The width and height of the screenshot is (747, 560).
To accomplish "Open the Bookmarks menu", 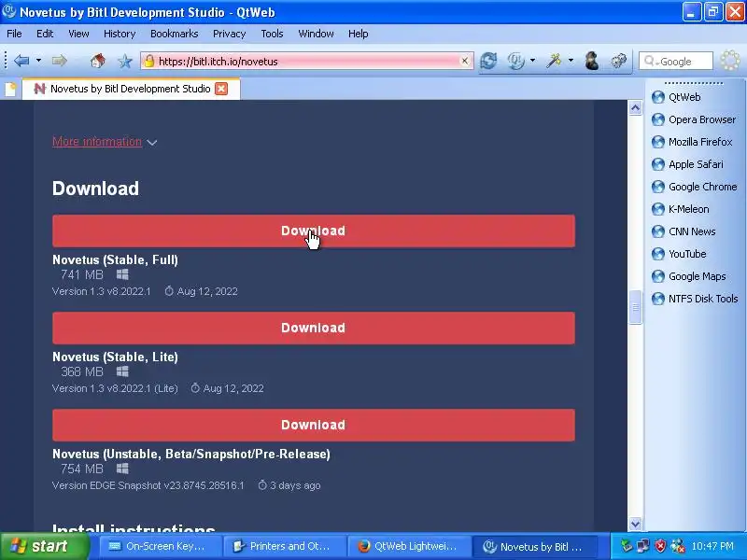I will tap(174, 34).
